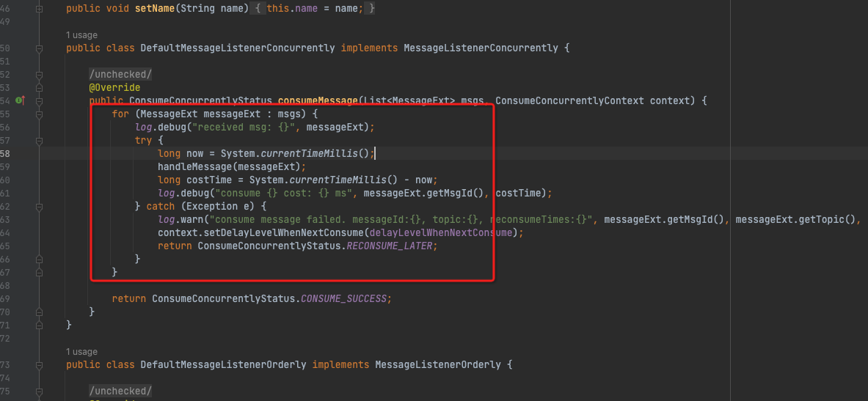The width and height of the screenshot is (868, 401).
Task: Click MessageListenerConcurrently interface name on line 50
Action: pyautogui.click(x=481, y=48)
